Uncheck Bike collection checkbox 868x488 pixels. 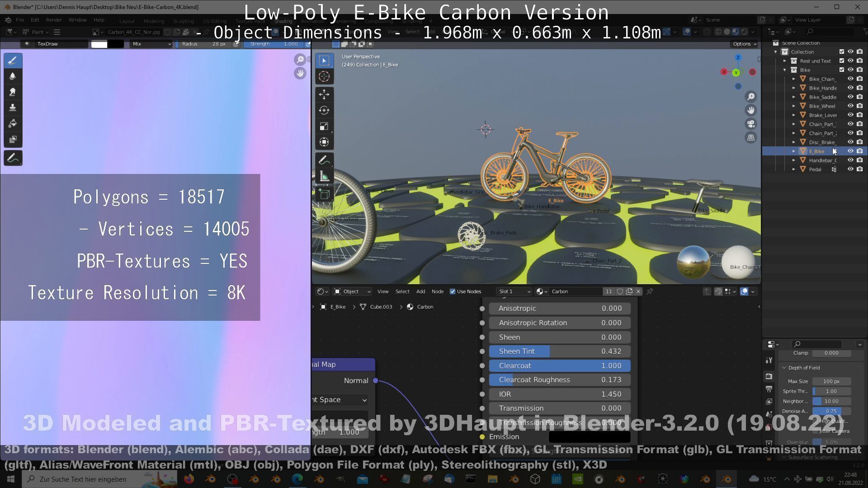point(842,70)
